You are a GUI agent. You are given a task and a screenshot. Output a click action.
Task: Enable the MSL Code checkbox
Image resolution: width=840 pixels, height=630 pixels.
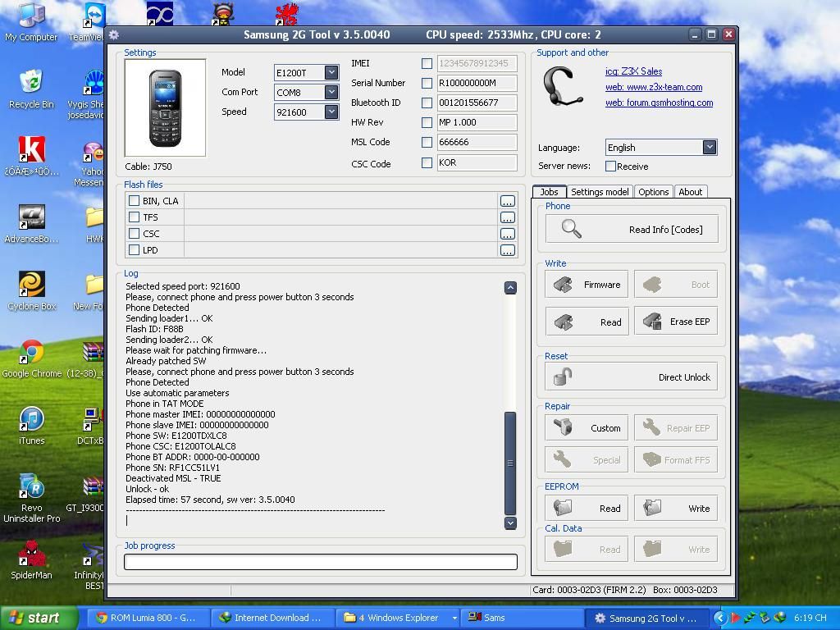tap(427, 142)
